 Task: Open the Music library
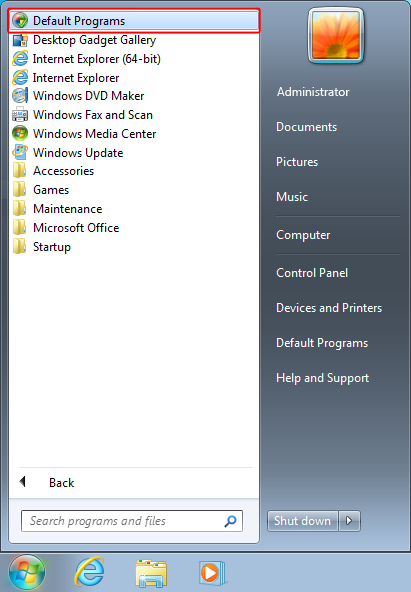coord(292,197)
